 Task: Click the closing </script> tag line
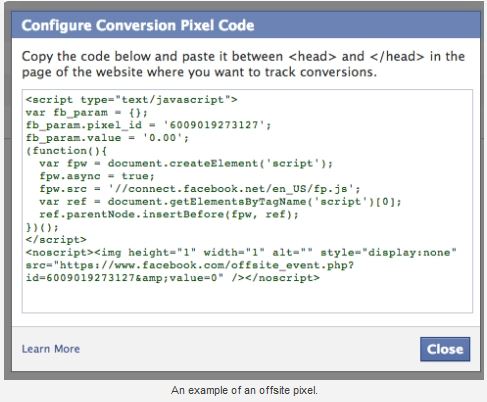point(56,240)
